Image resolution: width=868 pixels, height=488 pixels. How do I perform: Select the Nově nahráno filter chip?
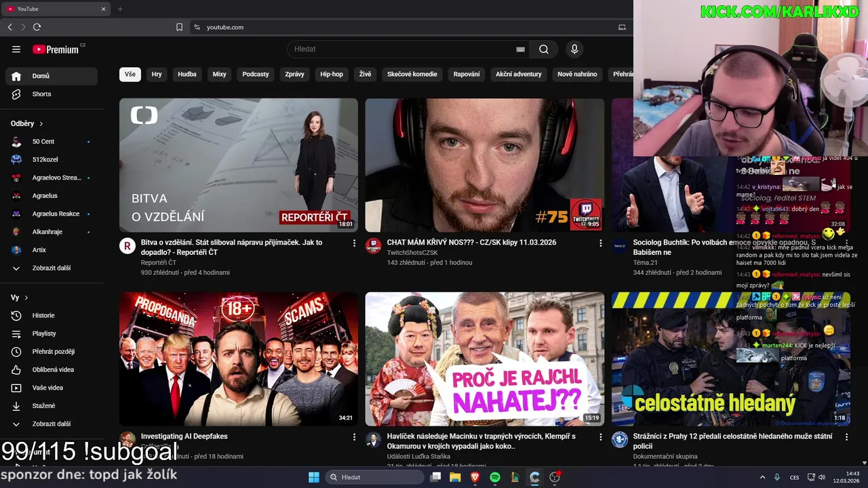tap(577, 75)
